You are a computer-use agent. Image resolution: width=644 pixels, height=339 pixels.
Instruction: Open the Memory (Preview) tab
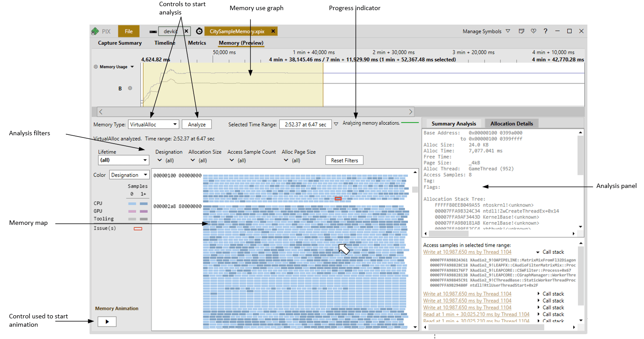tap(241, 43)
